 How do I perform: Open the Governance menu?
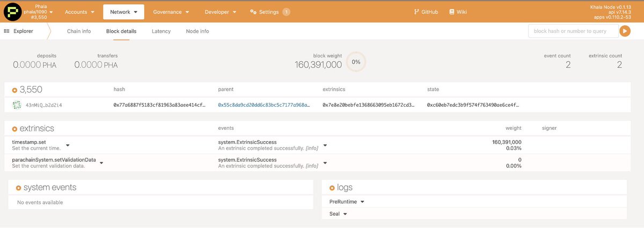(x=171, y=11)
